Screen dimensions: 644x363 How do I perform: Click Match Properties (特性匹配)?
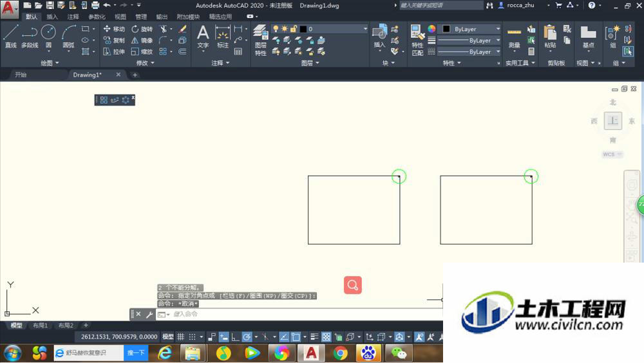(417, 40)
